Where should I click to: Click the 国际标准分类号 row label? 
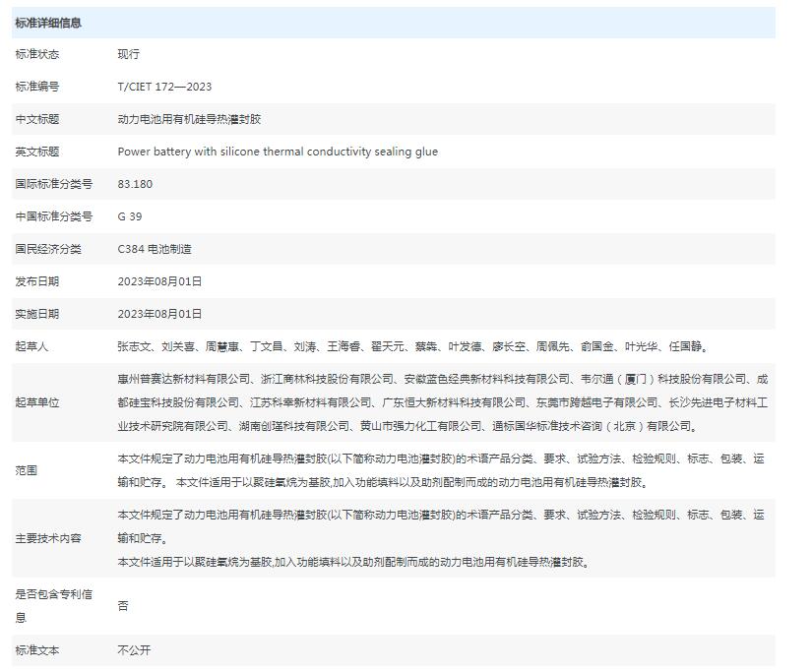point(53,184)
